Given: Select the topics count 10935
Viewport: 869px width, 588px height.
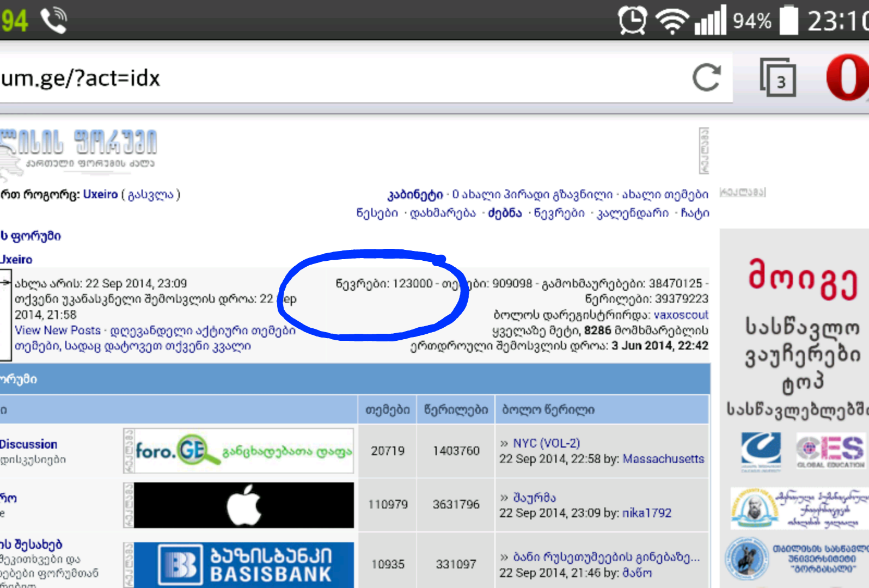Looking at the screenshot, I should [388, 565].
